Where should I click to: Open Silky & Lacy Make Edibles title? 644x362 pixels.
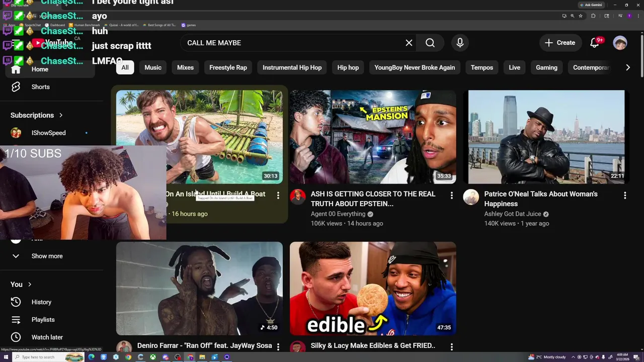tap(373, 345)
